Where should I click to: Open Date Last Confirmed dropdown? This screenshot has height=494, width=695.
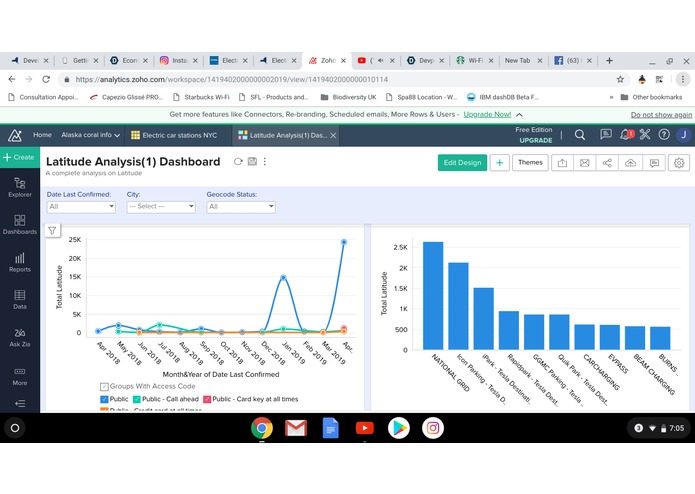[x=81, y=207]
